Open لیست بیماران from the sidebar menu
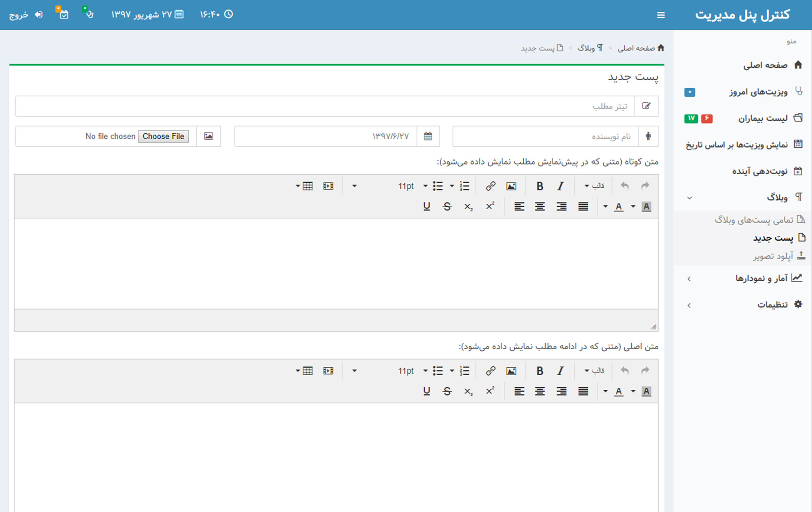The height and width of the screenshot is (512, 812). click(x=762, y=118)
